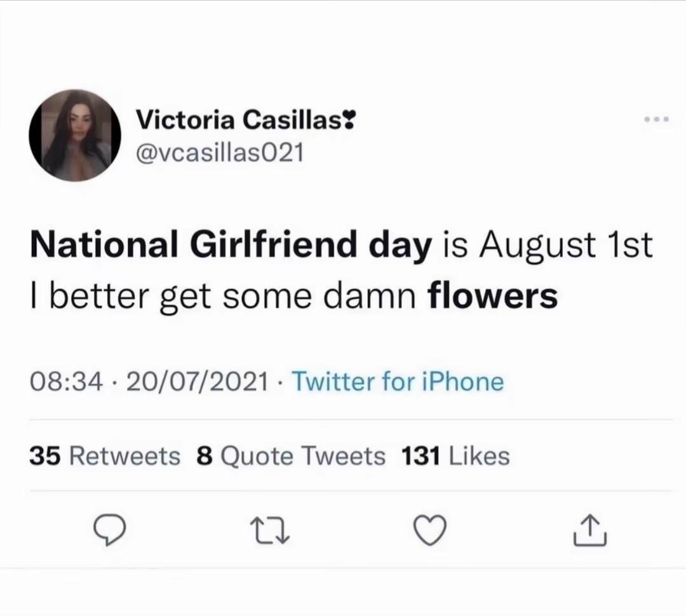This screenshot has width=686, height=616.
Task: View the 35 Retweets list
Action: 105,456
